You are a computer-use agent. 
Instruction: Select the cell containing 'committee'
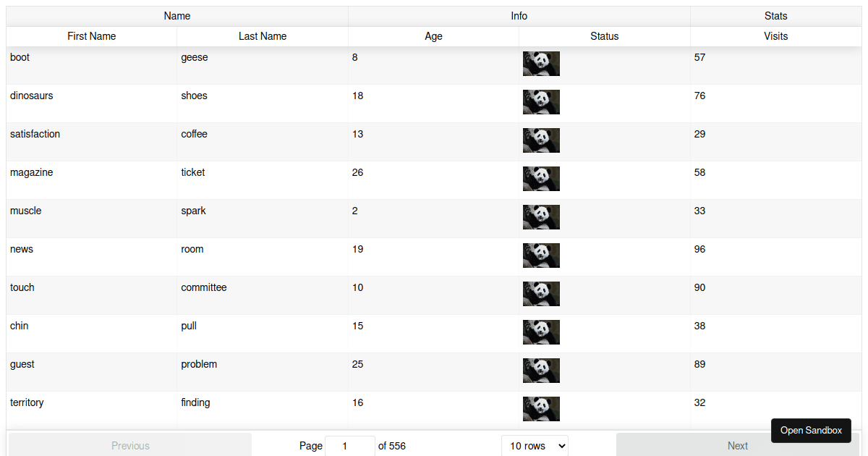204,287
